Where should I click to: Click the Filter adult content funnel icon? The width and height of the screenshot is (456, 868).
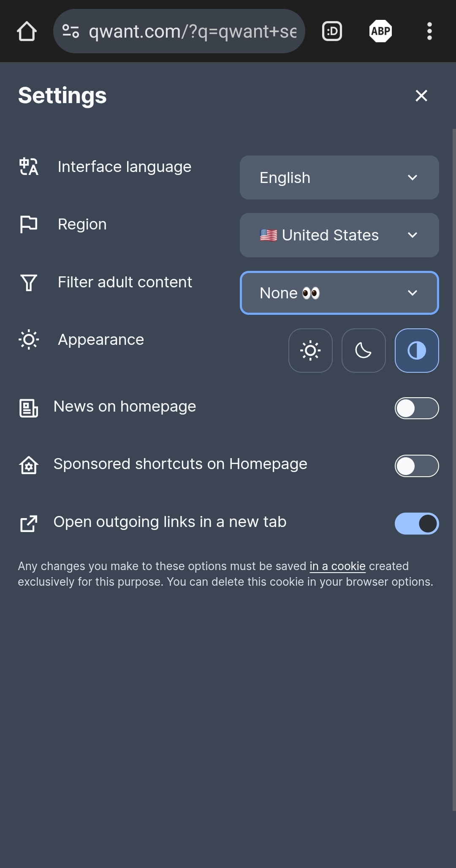29,282
